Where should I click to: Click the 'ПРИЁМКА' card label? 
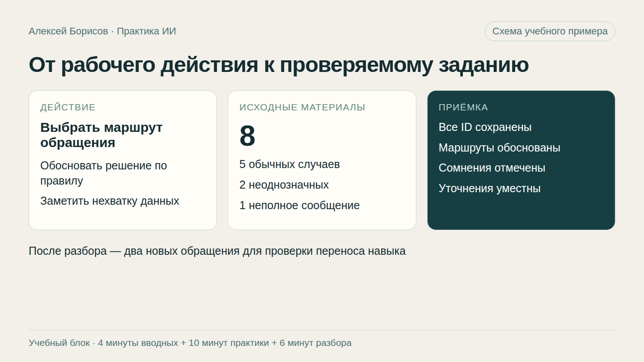pyautogui.click(x=463, y=107)
